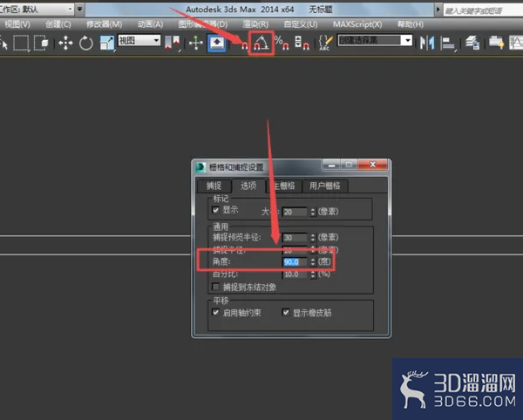
Task: Open the Graphite ribbon toggle icon
Action: tap(496, 43)
